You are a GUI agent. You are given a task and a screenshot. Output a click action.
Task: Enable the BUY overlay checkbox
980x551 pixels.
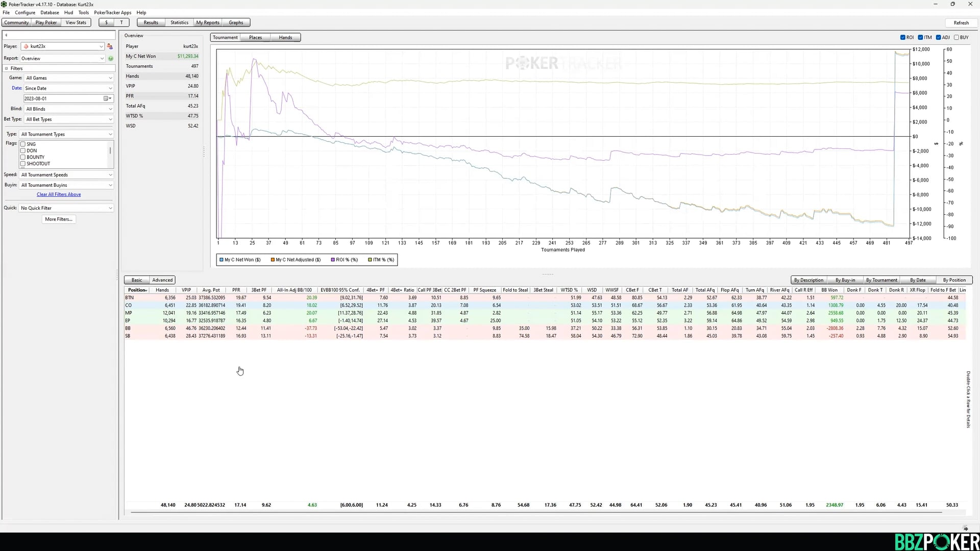pos(957,37)
